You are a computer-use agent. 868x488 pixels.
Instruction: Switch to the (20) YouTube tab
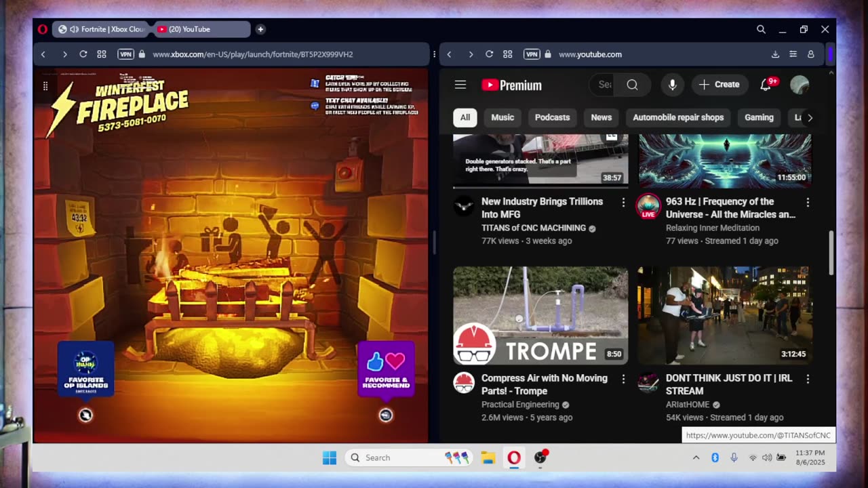[x=201, y=29]
